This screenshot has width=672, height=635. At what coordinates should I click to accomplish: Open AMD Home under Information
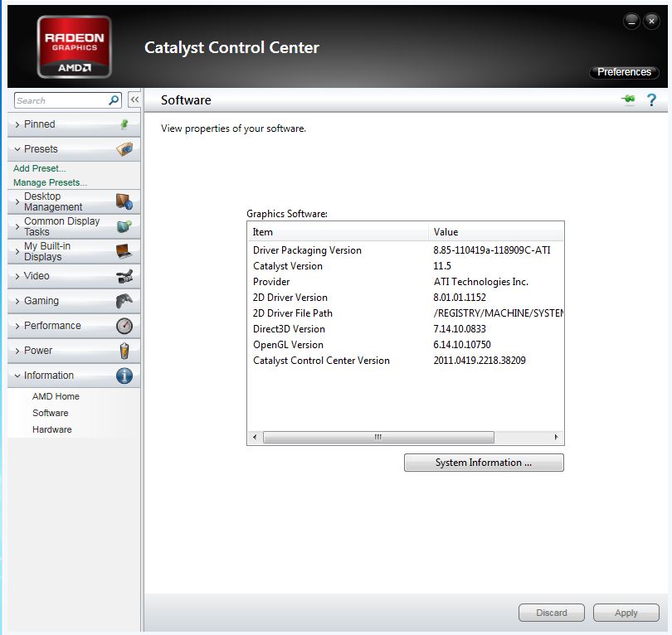pyautogui.click(x=56, y=396)
